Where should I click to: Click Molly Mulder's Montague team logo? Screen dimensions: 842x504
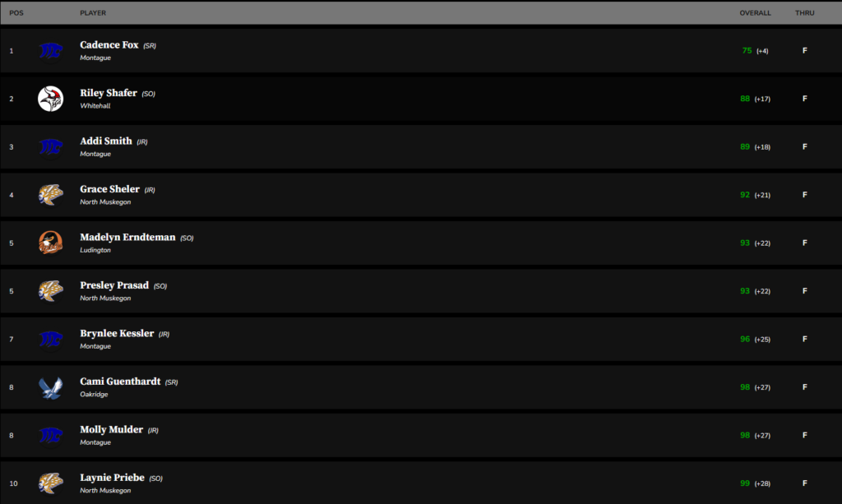click(51, 435)
